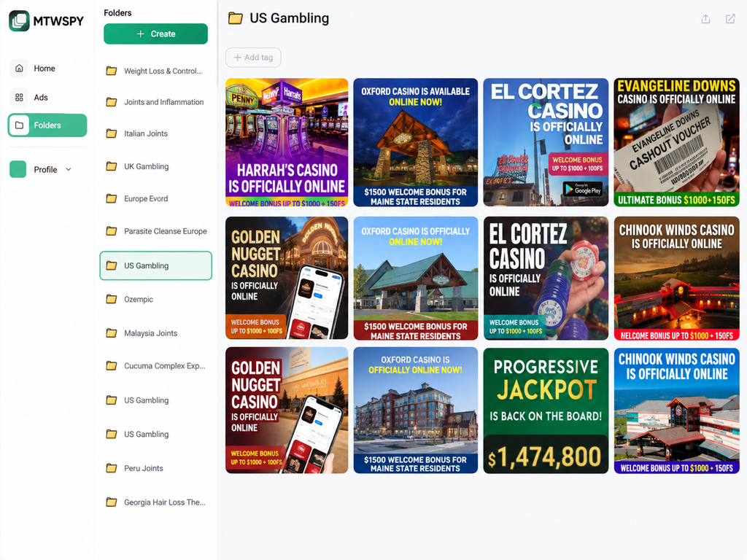Click the folder icon in US Gambling title
Viewport: 747px width, 560px height.
click(x=236, y=18)
